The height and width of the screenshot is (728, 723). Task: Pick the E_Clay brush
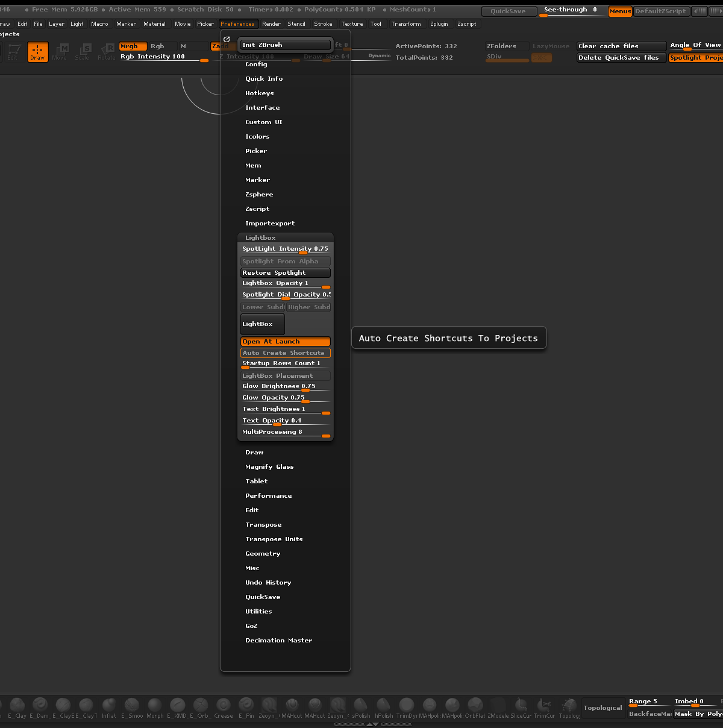[17, 708]
